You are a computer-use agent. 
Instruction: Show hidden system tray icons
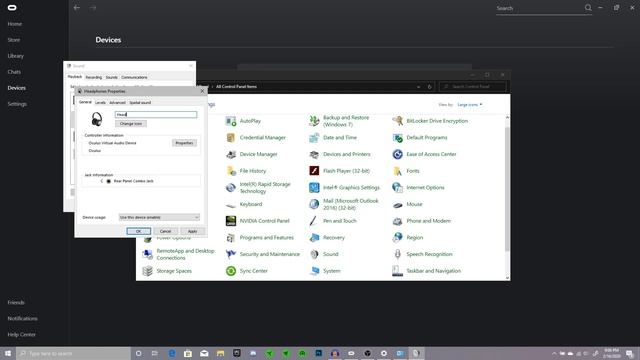pyautogui.click(x=554, y=353)
